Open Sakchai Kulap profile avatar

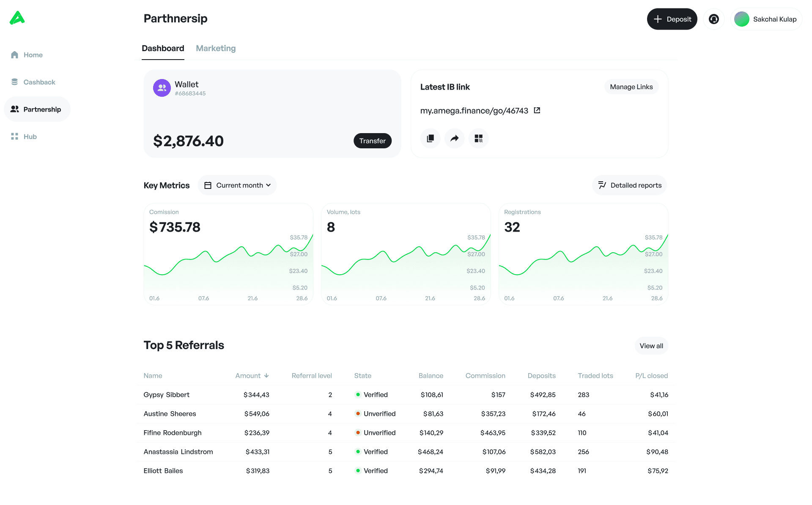pos(742,19)
